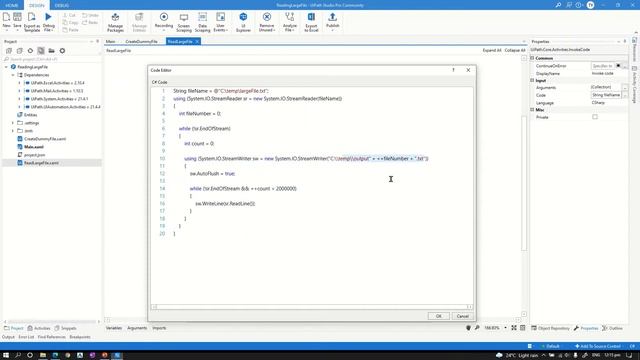640x360 pixels.
Task: Click Copy in the ribbon
Action: (71, 22)
